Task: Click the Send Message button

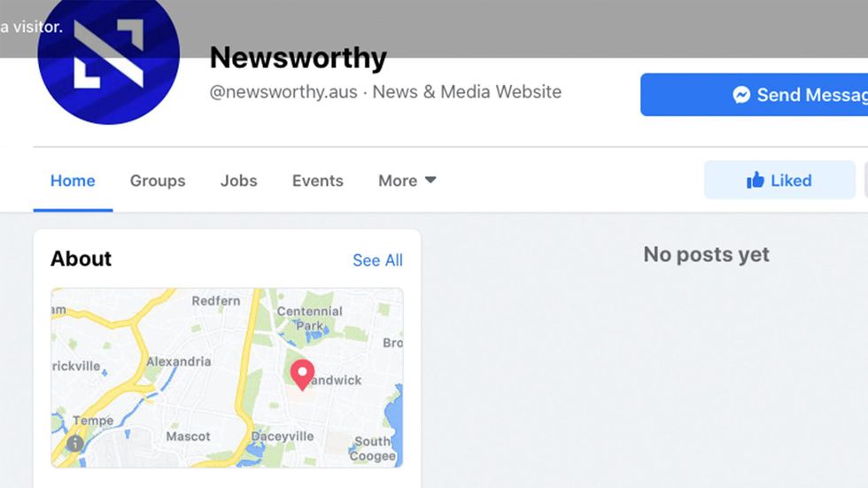Action: (754, 95)
